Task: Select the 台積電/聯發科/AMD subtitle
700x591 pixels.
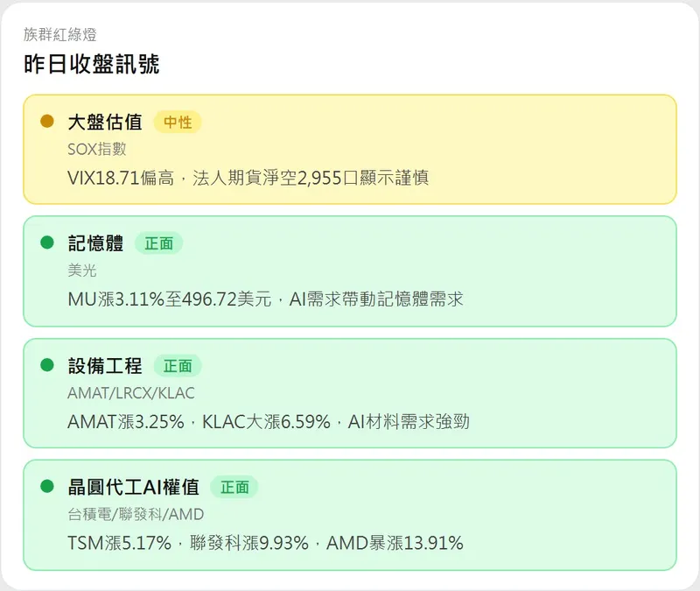Action: 136,514
